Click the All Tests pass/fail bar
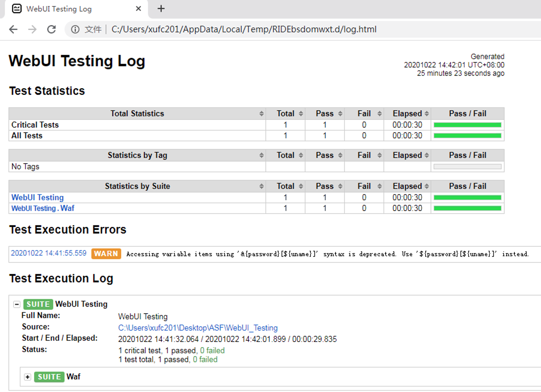This screenshot has width=541, height=392. (467, 136)
